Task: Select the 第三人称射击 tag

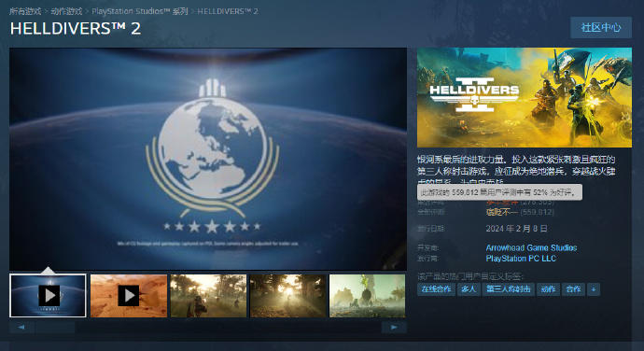Action: [509, 289]
